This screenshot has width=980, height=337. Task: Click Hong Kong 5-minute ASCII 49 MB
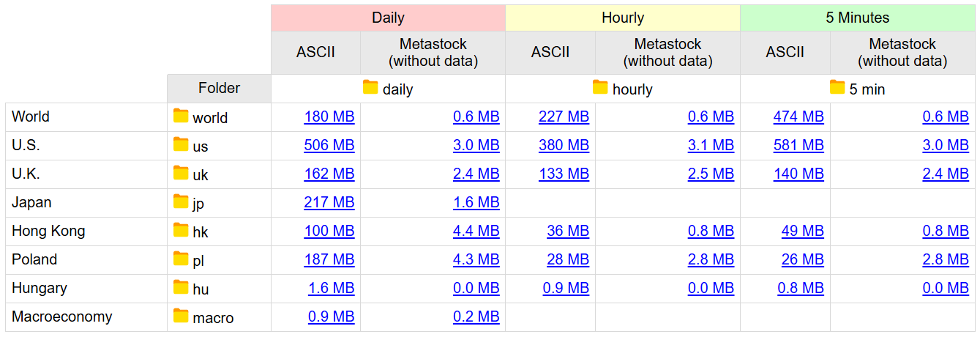803,231
